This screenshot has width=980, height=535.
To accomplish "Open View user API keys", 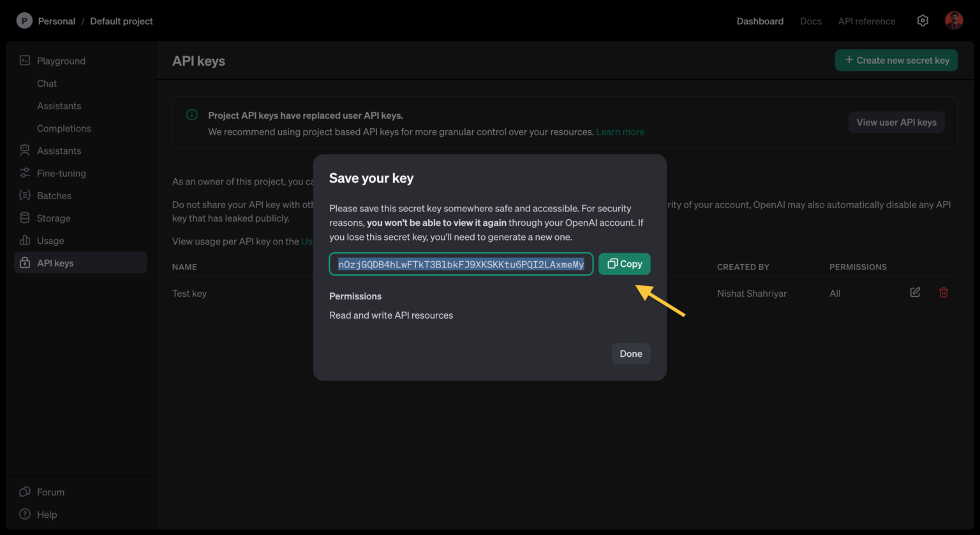I will [896, 123].
